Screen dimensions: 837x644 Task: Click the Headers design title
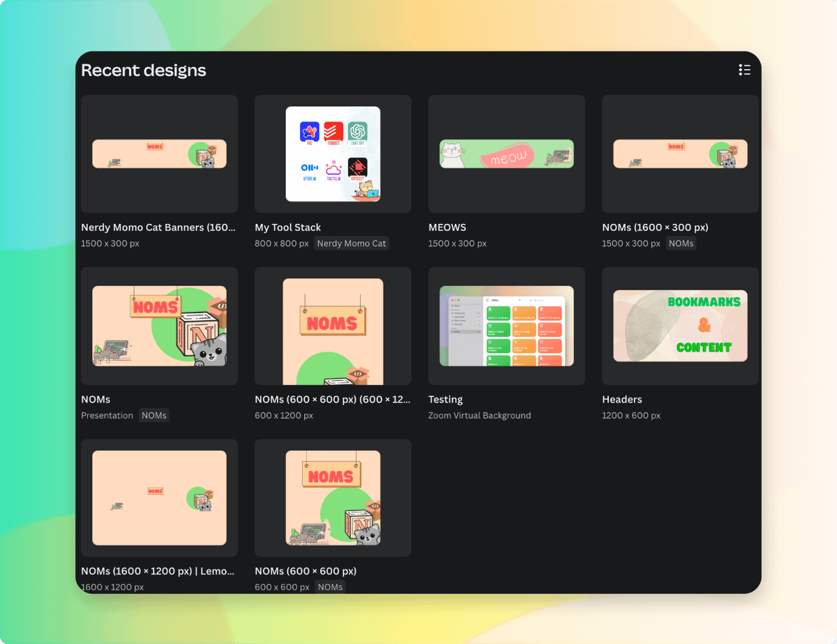pyautogui.click(x=622, y=400)
